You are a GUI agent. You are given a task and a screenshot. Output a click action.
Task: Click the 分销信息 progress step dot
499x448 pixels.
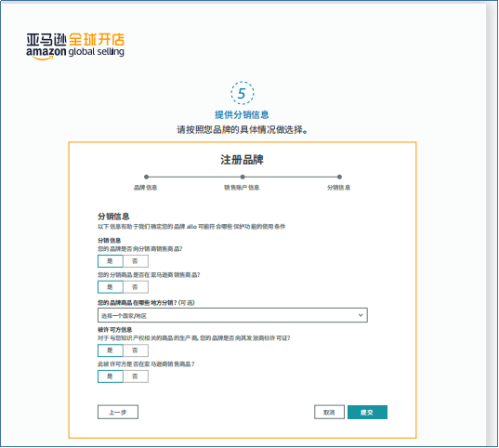pos(339,177)
